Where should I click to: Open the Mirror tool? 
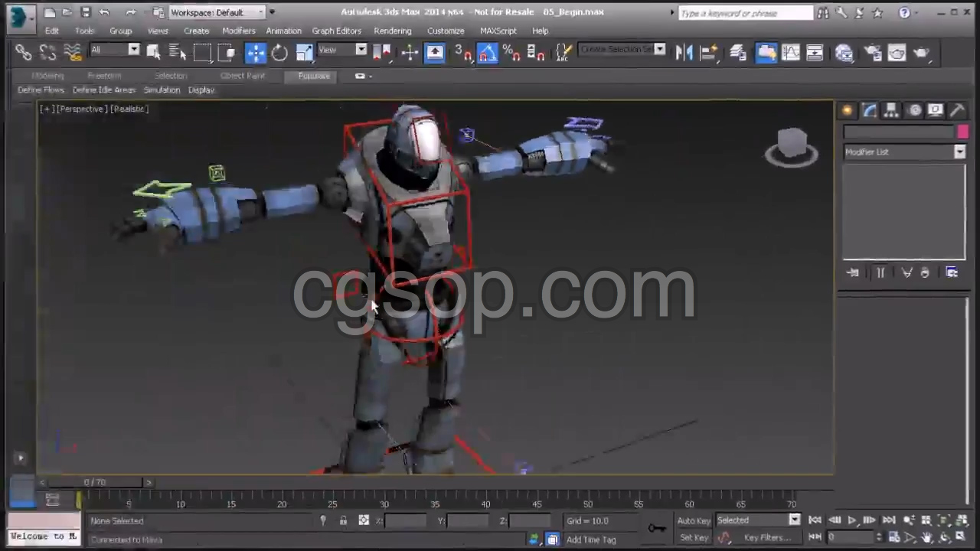(x=684, y=52)
